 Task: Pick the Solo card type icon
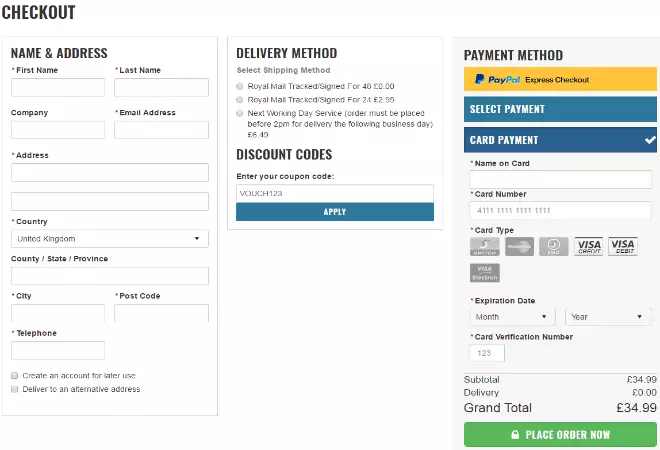tap(554, 246)
